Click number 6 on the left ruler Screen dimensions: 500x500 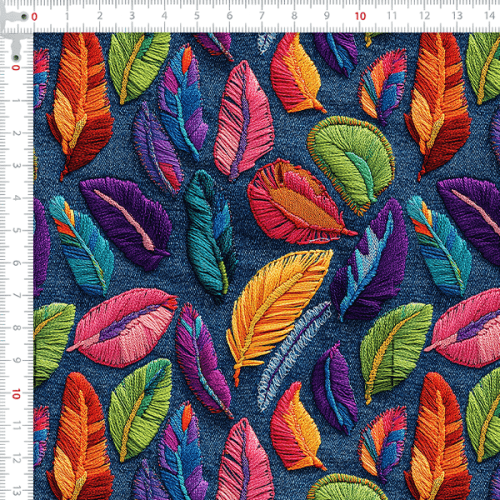click(16, 263)
